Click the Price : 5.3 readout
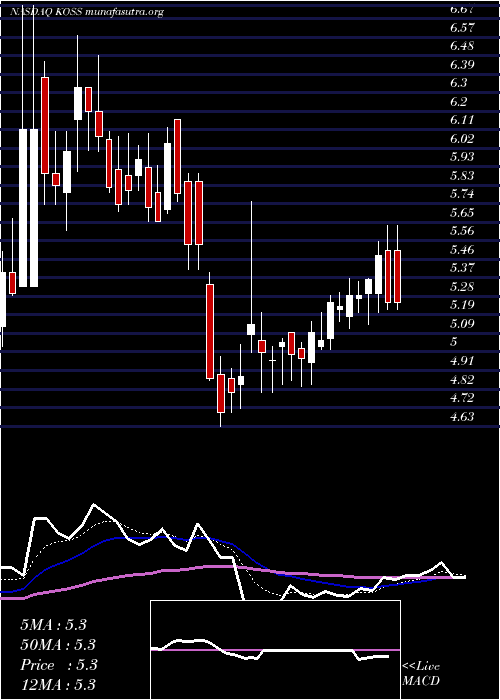The width and height of the screenshot is (500, 700). pos(58,665)
